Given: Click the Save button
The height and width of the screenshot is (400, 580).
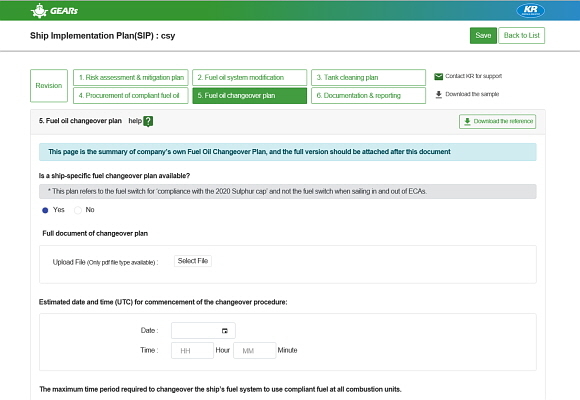Looking at the screenshot, I should 483,36.
